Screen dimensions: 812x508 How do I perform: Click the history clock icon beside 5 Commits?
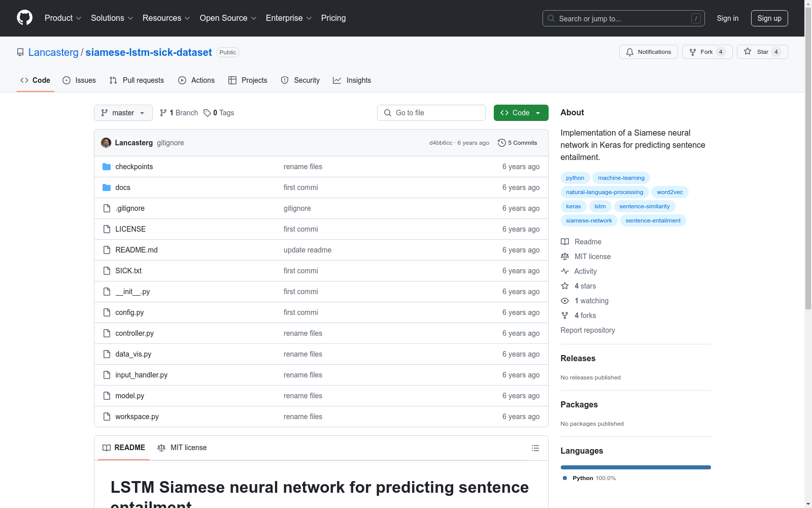(x=502, y=143)
